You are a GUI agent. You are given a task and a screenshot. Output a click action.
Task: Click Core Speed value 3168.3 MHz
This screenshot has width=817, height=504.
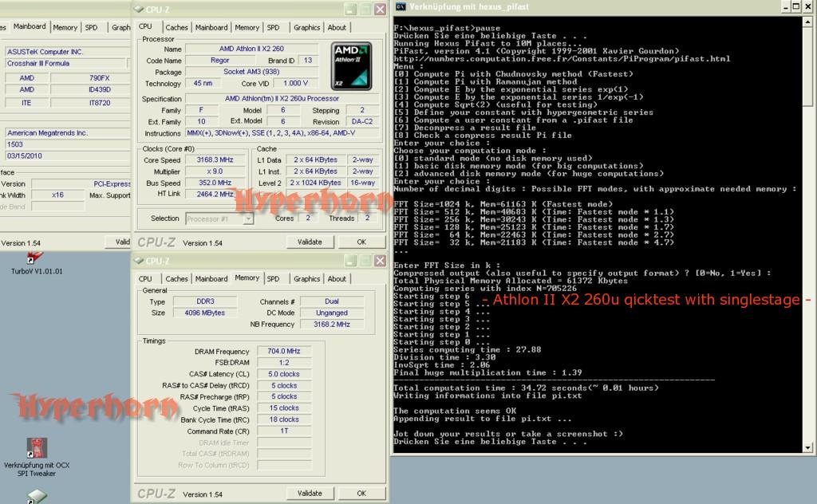point(215,159)
